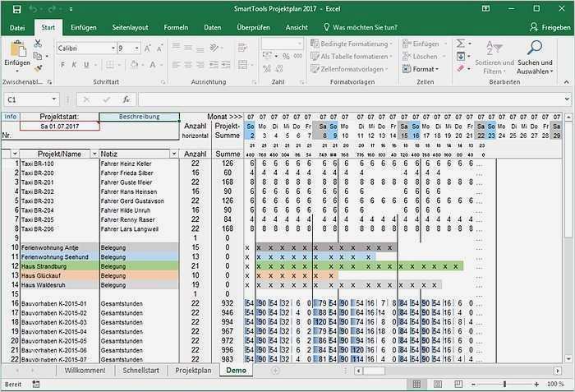Open the Einfügen ribbon tab
Viewport: 575px width, 392px height.
(x=84, y=27)
